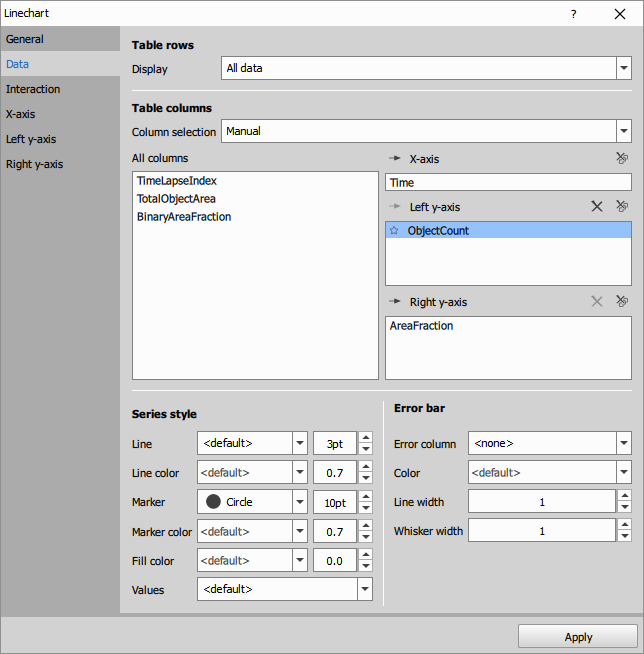The image size is (644, 654).
Task: Increase Whisker width with up arrow
Action: [x=625, y=525]
